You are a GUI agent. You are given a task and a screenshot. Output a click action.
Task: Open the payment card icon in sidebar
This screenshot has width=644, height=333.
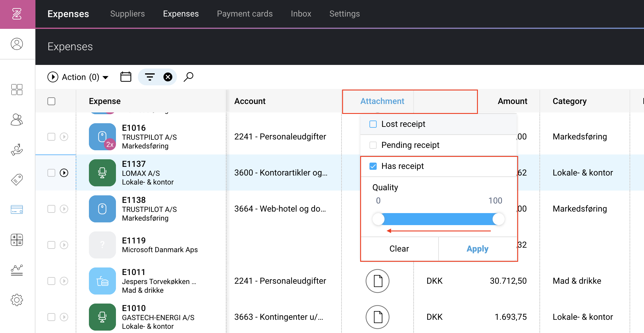[17, 209]
